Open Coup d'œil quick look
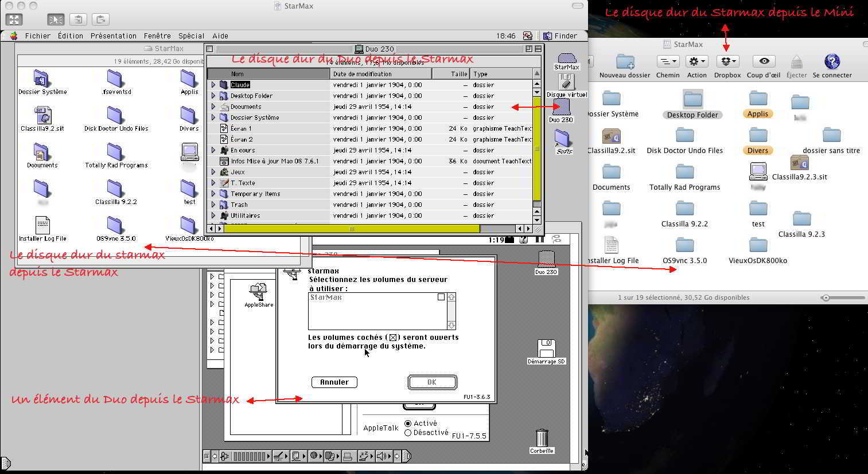This screenshot has width=868, height=474. (x=763, y=61)
